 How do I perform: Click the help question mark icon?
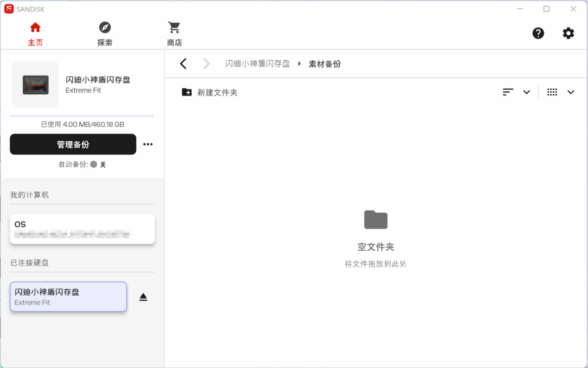(538, 33)
